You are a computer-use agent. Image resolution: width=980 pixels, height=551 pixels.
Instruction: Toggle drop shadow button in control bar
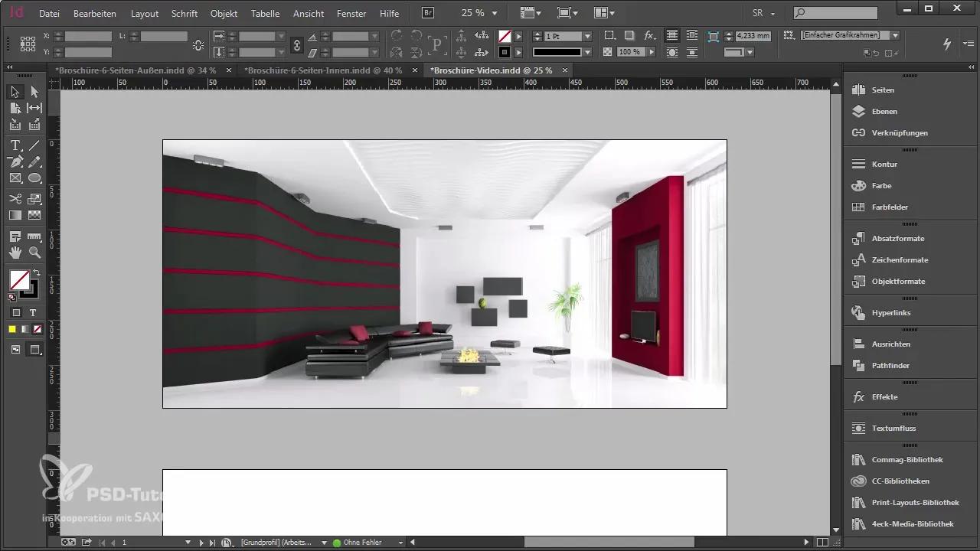[629, 36]
